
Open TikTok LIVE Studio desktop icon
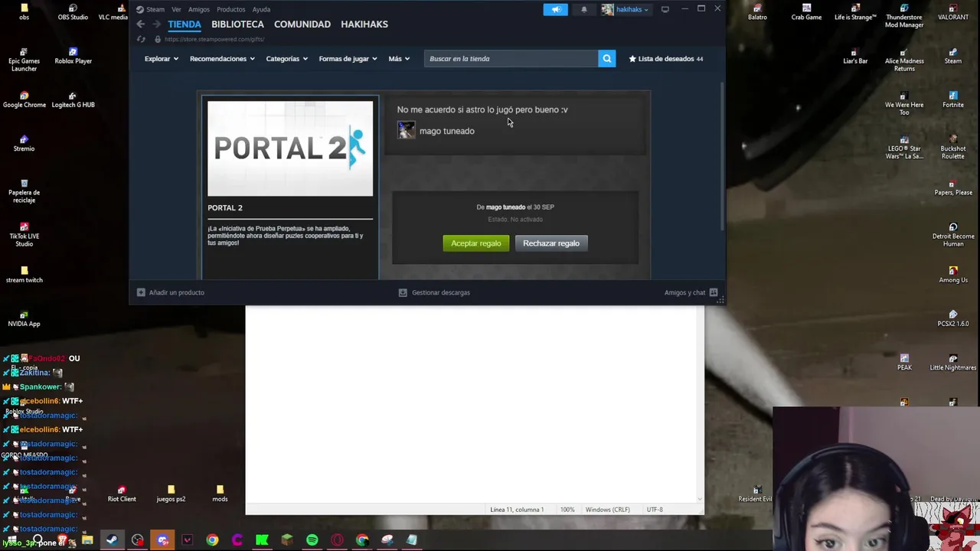pyautogui.click(x=24, y=235)
